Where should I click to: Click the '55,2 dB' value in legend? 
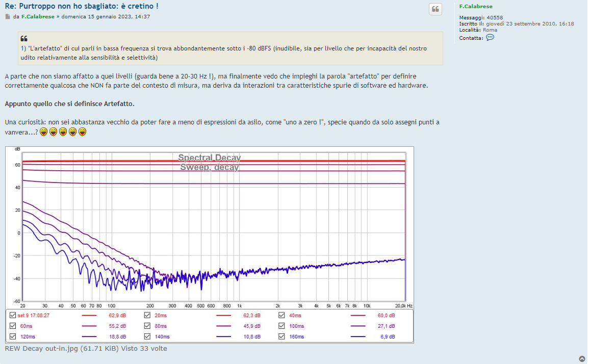coord(117,326)
